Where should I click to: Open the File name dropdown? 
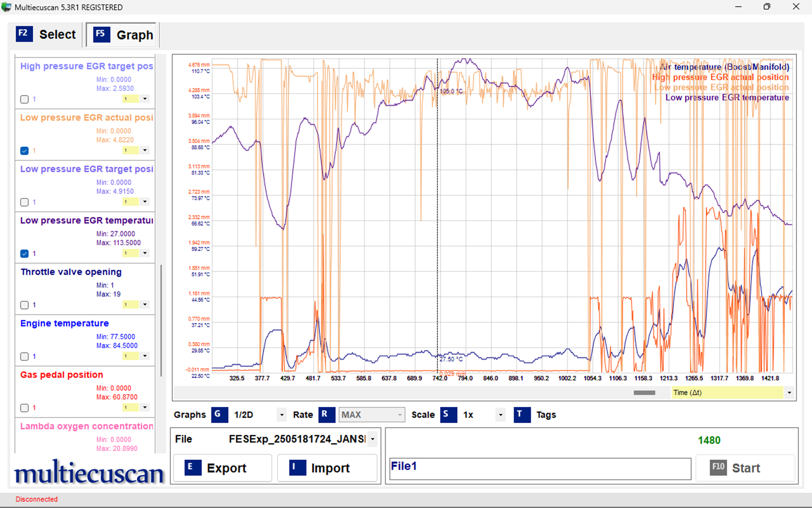point(372,439)
